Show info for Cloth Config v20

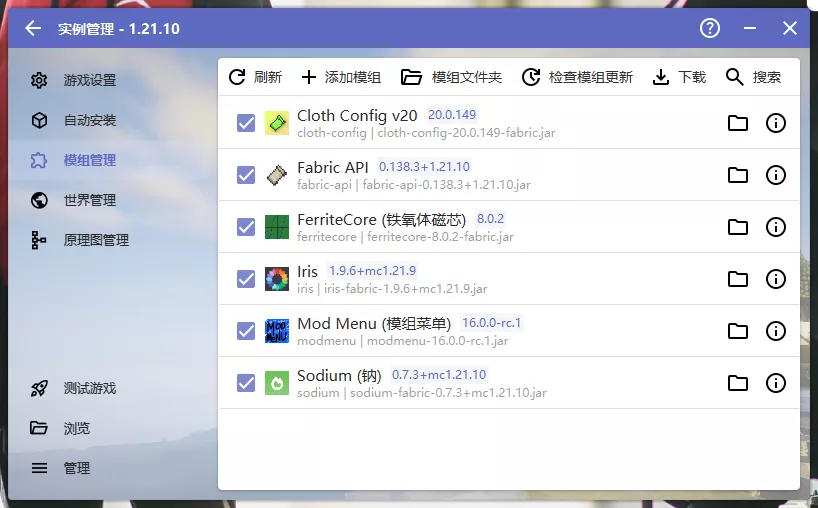pyautogui.click(x=776, y=123)
